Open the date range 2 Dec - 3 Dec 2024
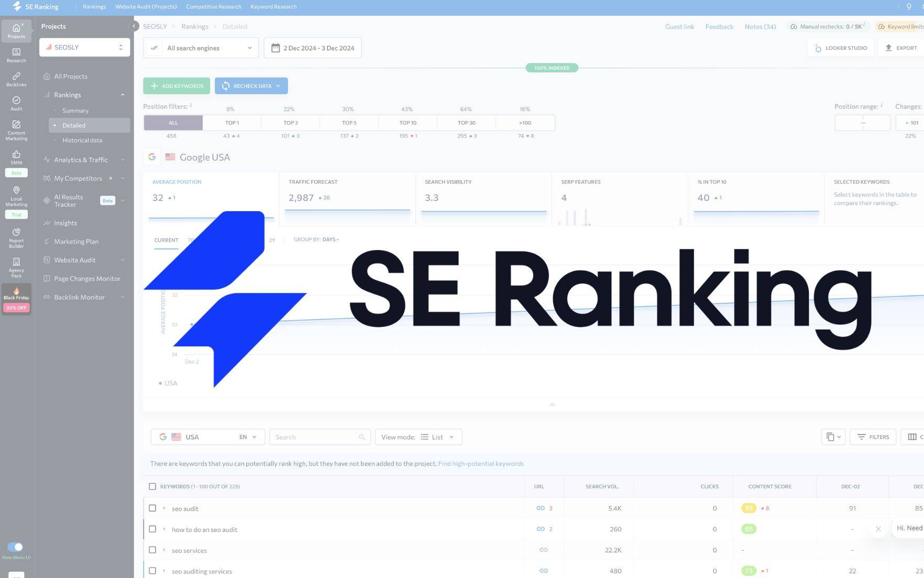This screenshot has width=924, height=578. [x=312, y=48]
